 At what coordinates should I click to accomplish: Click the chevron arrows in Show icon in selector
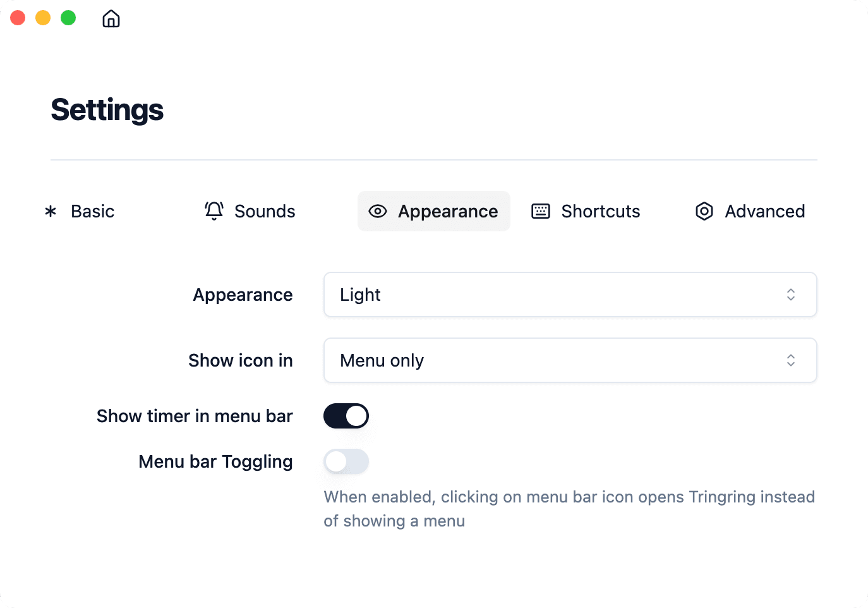tap(790, 360)
